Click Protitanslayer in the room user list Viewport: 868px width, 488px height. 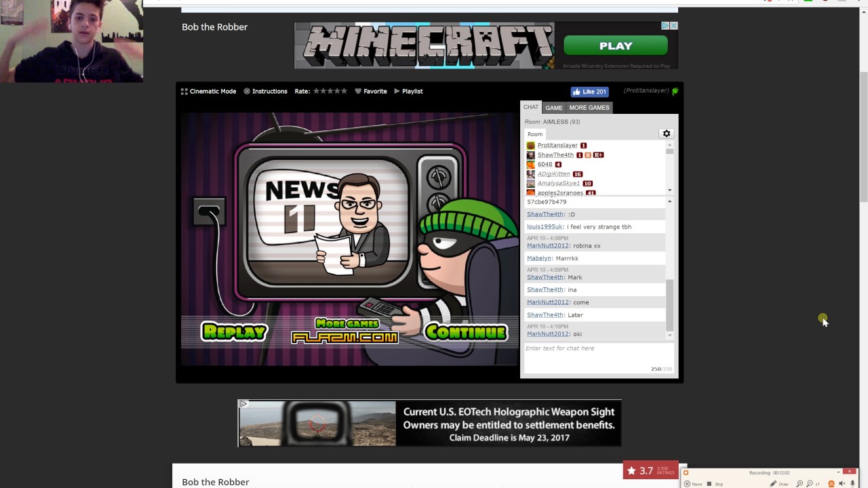557,145
